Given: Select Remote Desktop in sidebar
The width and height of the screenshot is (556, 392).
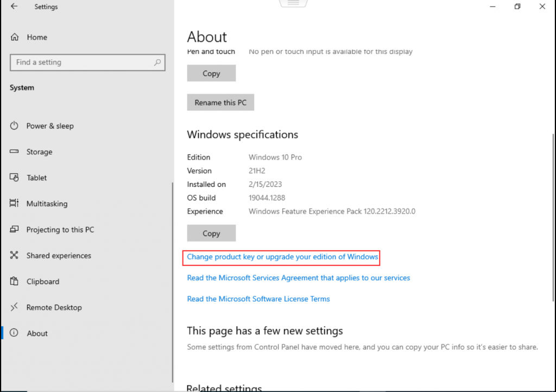Looking at the screenshot, I should point(54,307).
